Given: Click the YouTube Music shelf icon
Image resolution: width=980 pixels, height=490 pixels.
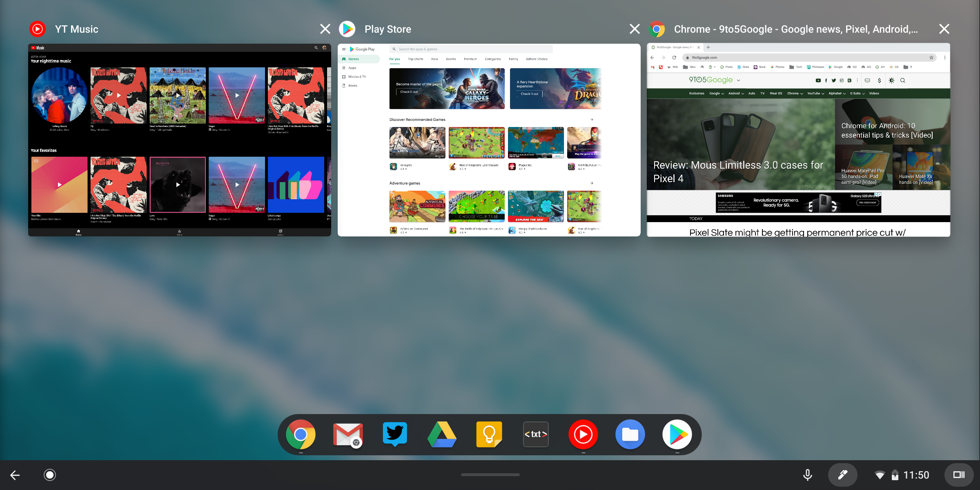Looking at the screenshot, I should pyautogui.click(x=583, y=434).
